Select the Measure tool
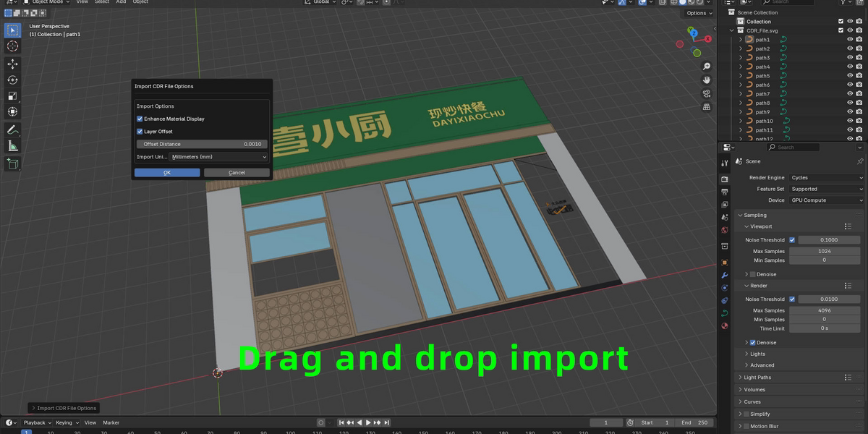The width and height of the screenshot is (868, 434). 12,146
